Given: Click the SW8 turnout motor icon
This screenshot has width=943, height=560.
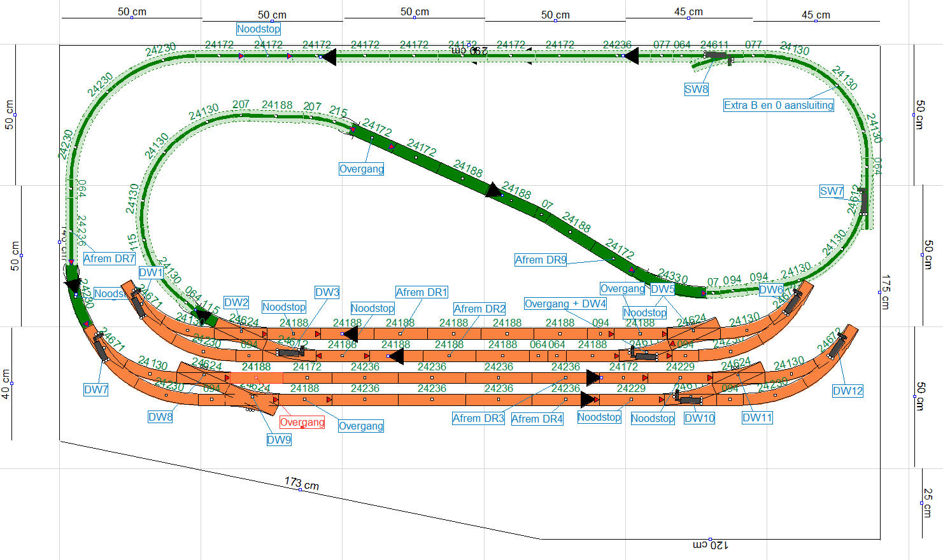Looking at the screenshot, I should pos(718,56).
